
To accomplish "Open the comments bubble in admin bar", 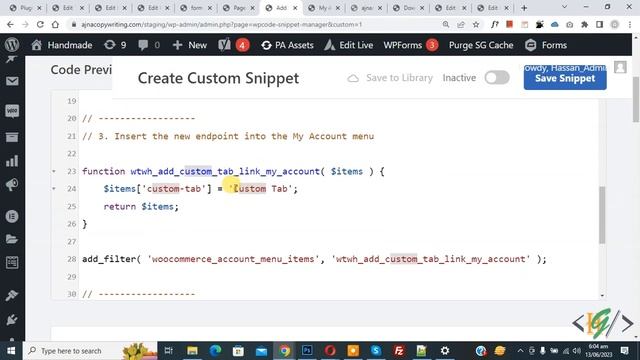I will (149, 45).
